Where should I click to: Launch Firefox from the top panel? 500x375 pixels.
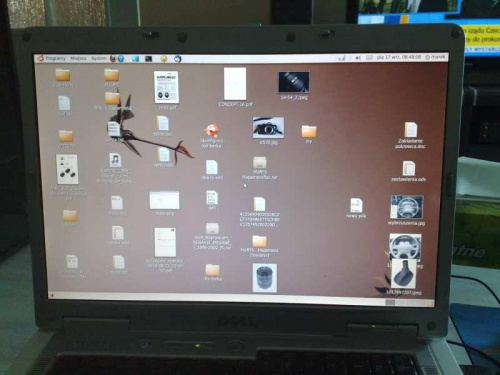click(113, 59)
